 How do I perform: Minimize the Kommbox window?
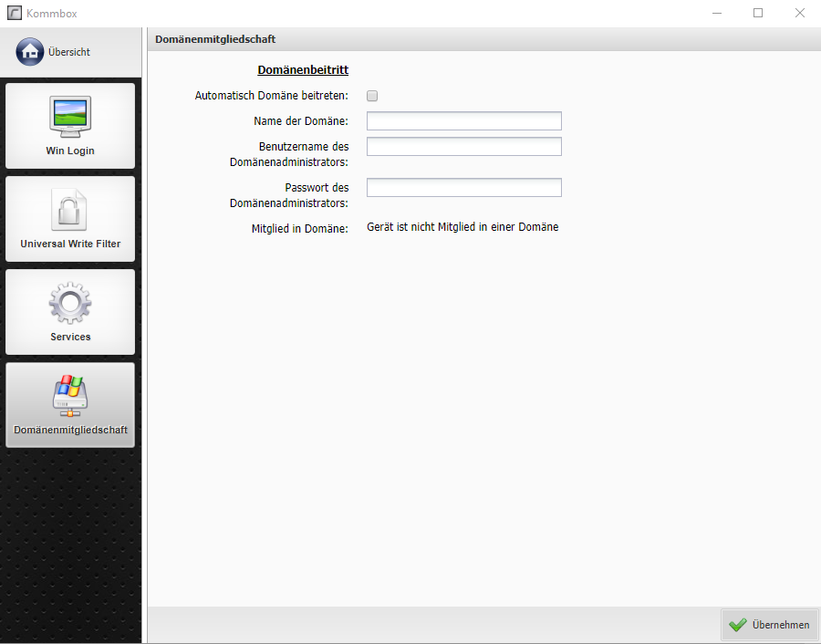click(x=716, y=13)
